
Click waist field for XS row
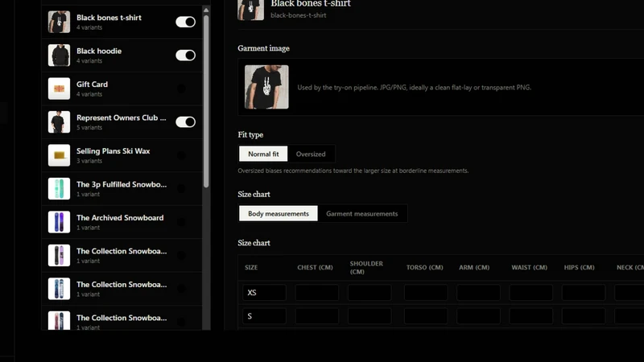[x=530, y=293]
